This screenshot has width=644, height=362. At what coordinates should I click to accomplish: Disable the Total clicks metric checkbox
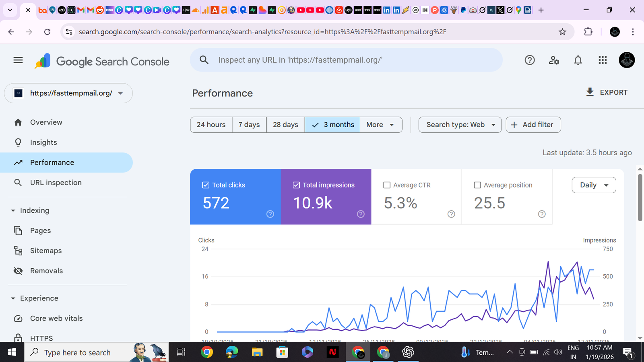[x=205, y=185]
